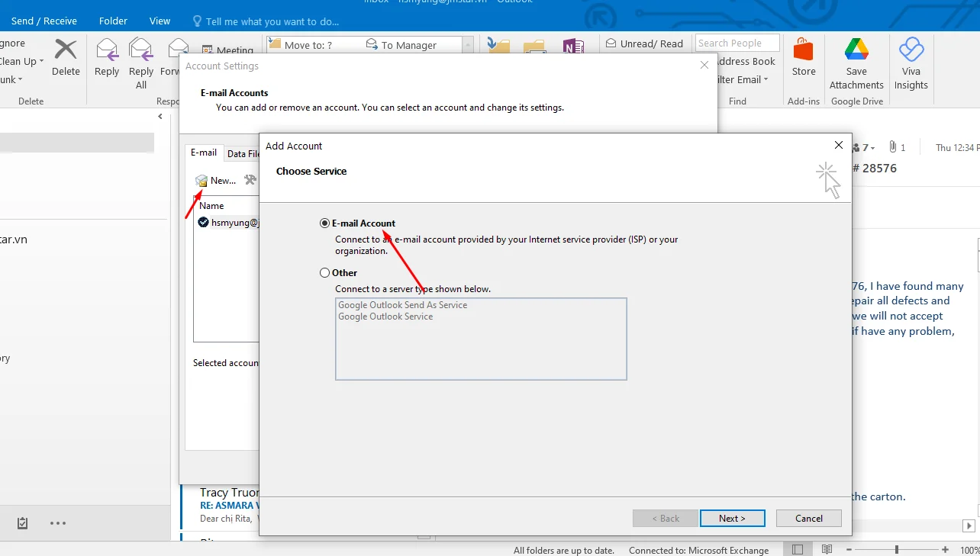The image size is (980, 556).
Task: Open the View ribbon tab
Action: [160, 21]
